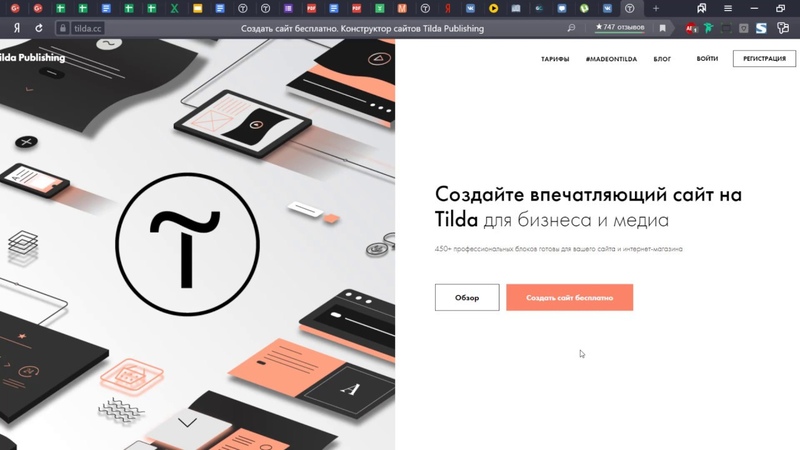Image resolution: width=800 pixels, height=450 pixels.
Task: Click the large circular Tilda T logo
Action: (187, 244)
